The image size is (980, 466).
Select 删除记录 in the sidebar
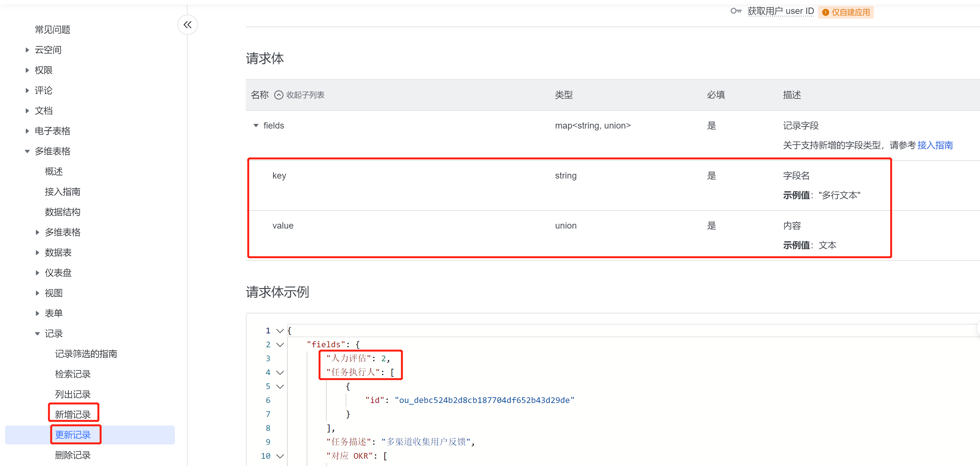coord(73,455)
